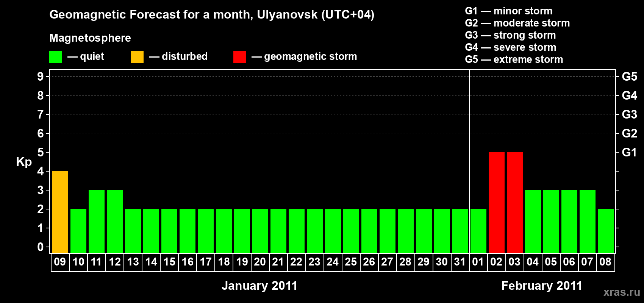Click the green bar for February 04

tap(533, 221)
